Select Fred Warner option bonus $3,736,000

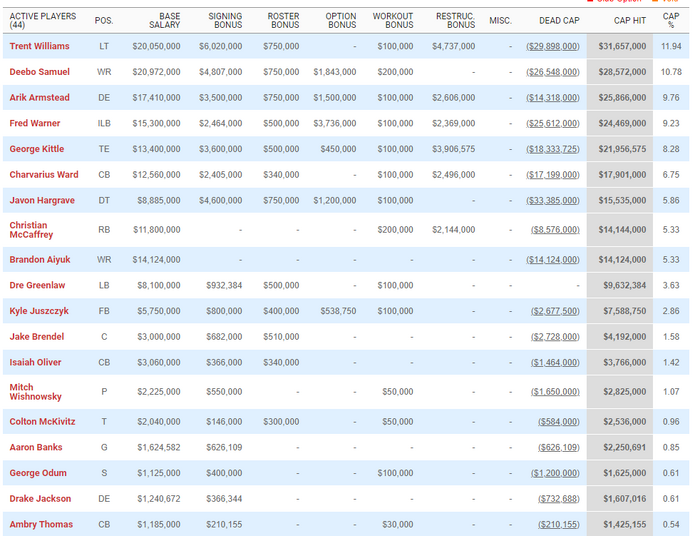click(x=335, y=123)
